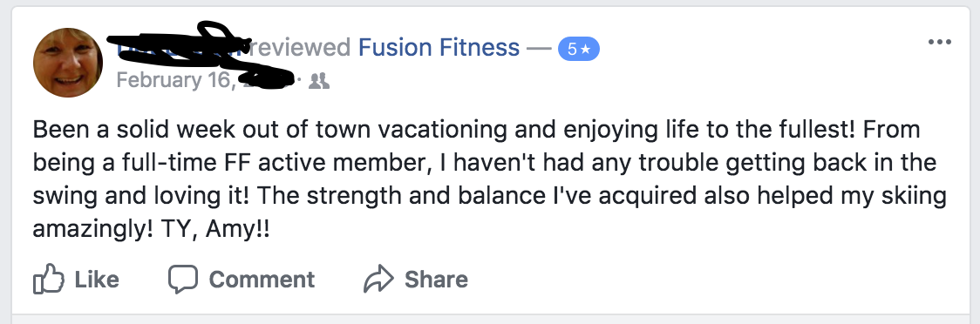Click the thumbs-up Like icon
The height and width of the screenshot is (324, 980).
49,279
